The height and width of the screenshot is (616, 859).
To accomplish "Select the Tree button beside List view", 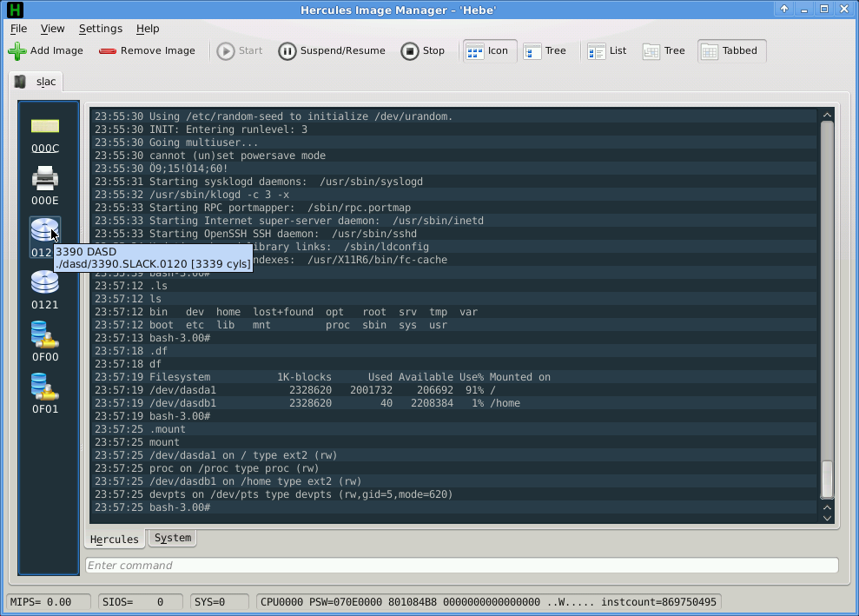I will point(664,51).
